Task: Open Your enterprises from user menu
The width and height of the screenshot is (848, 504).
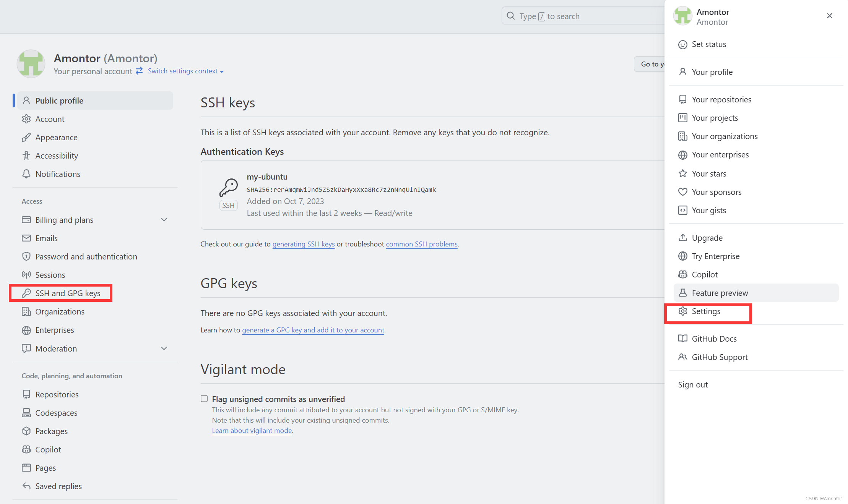Action: 756,154
